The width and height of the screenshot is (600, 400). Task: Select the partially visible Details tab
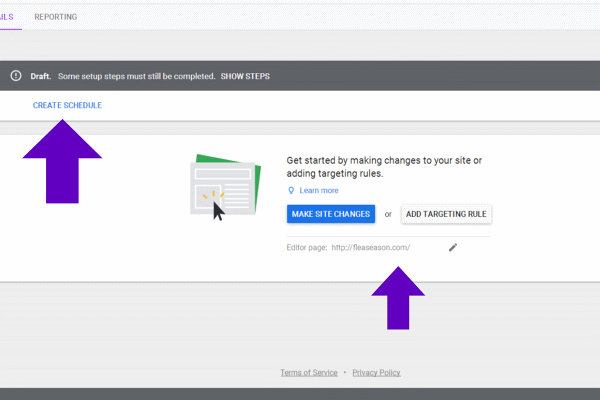click(6, 17)
